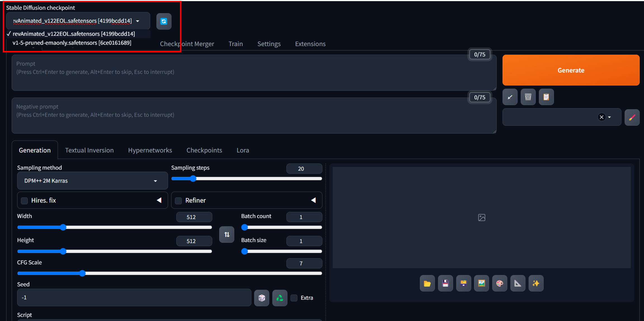Clear selected styles with the X icon
644x321 pixels.
click(x=602, y=117)
